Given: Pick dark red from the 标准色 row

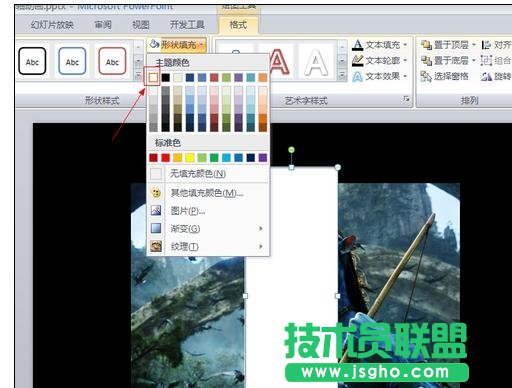Looking at the screenshot, I should [153, 157].
